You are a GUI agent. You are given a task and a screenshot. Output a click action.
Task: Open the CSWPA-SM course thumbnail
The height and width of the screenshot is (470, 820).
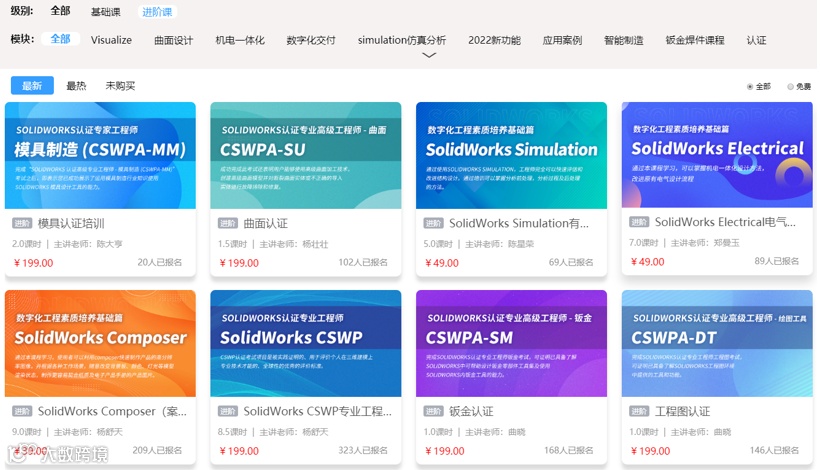pyautogui.click(x=511, y=343)
